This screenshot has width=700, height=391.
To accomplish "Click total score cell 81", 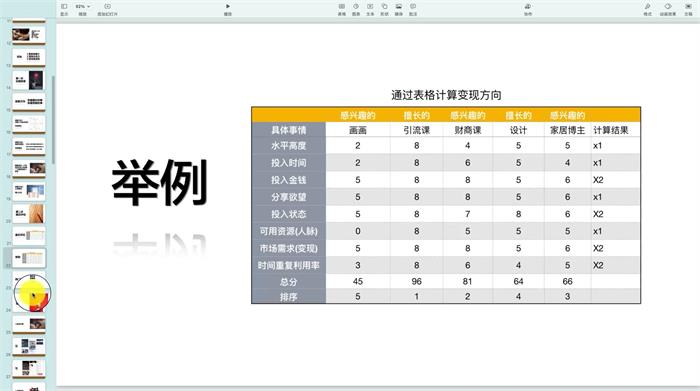I will click(x=467, y=282).
